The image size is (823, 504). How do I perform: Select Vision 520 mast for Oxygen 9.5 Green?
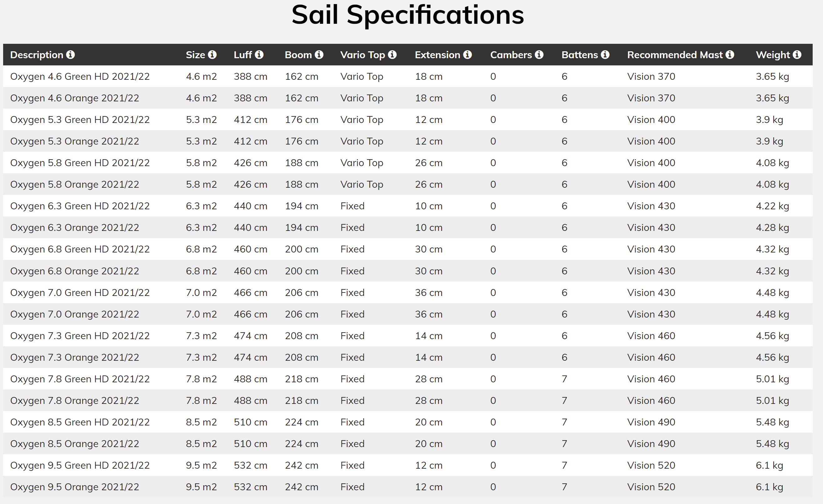pos(651,465)
